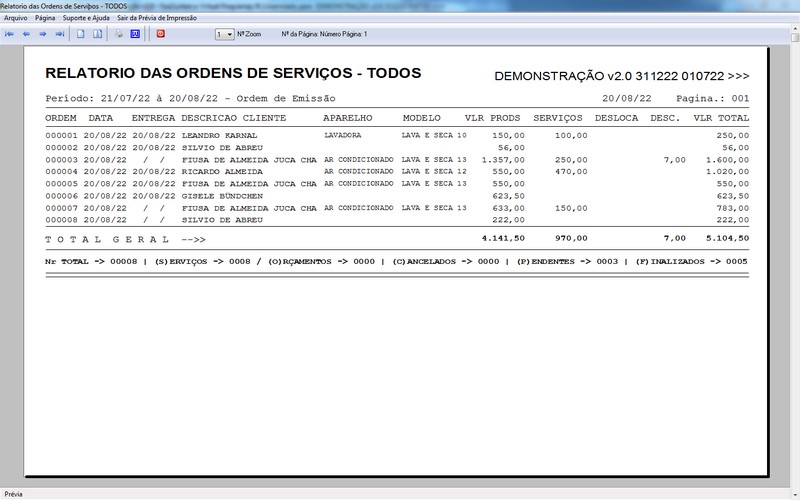Click model LAVA E SECA 10
The image size is (800, 500).
pyautogui.click(x=434, y=135)
